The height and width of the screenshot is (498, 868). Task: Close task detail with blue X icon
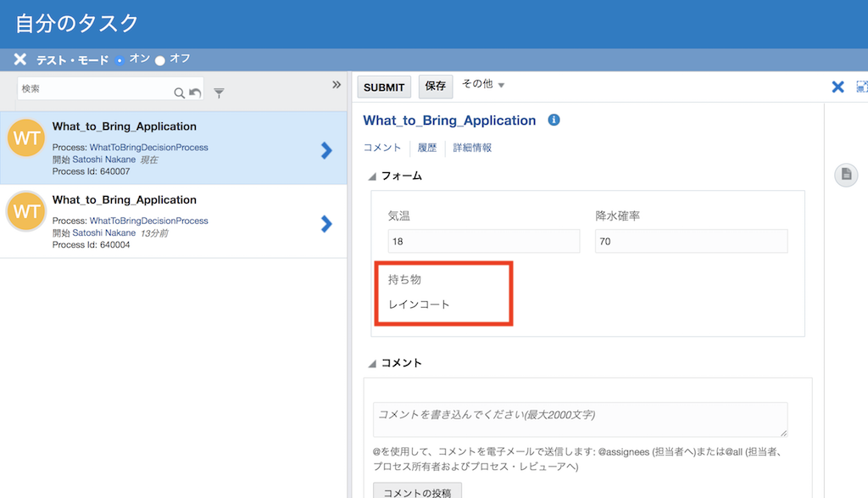pyautogui.click(x=837, y=87)
